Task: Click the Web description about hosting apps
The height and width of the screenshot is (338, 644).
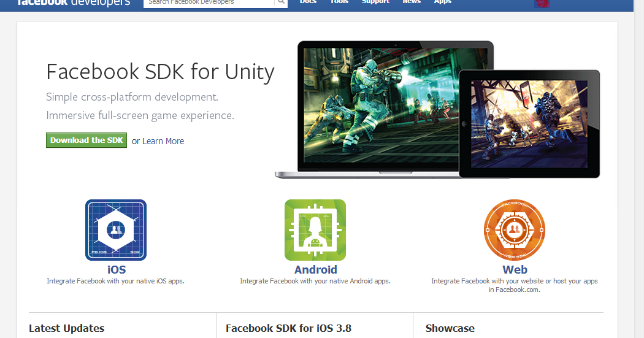Action: pyautogui.click(x=514, y=285)
